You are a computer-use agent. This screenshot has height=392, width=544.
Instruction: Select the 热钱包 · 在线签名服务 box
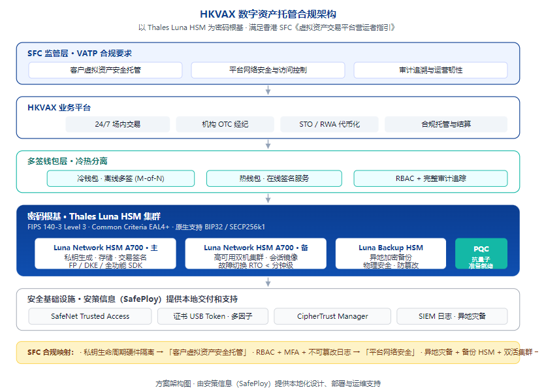pos(274,178)
